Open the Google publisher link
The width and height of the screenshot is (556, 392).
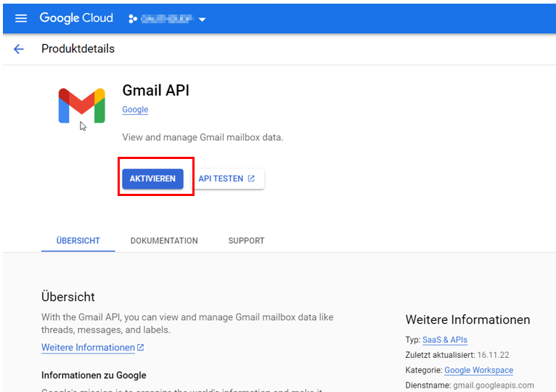135,110
